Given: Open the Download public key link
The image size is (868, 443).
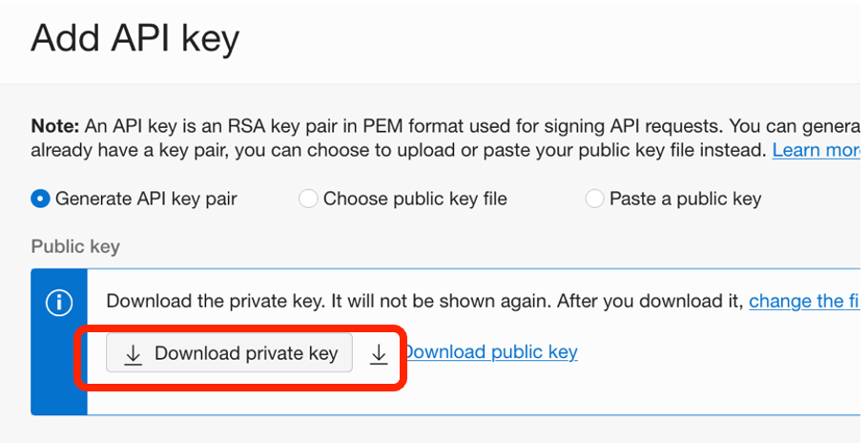Looking at the screenshot, I should point(491,352).
